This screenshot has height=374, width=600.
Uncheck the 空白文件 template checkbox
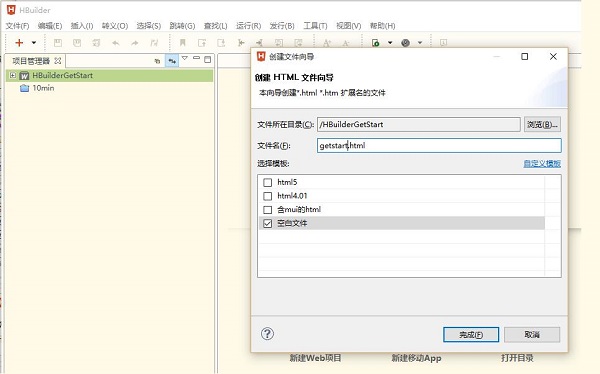[267, 223]
